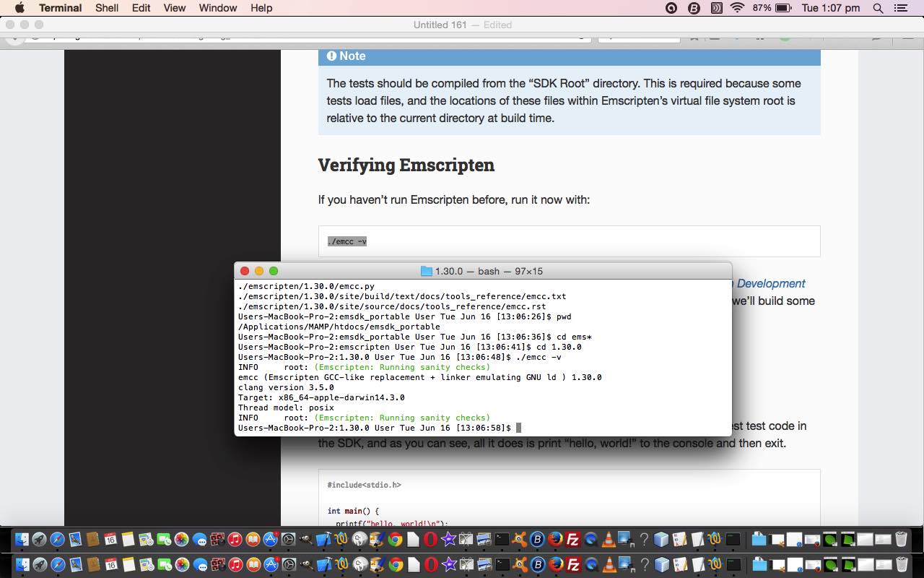Image resolution: width=924 pixels, height=578 pixels.
Task: Open FileZilla in the lower Dock row
Action: tap(574, 564)
